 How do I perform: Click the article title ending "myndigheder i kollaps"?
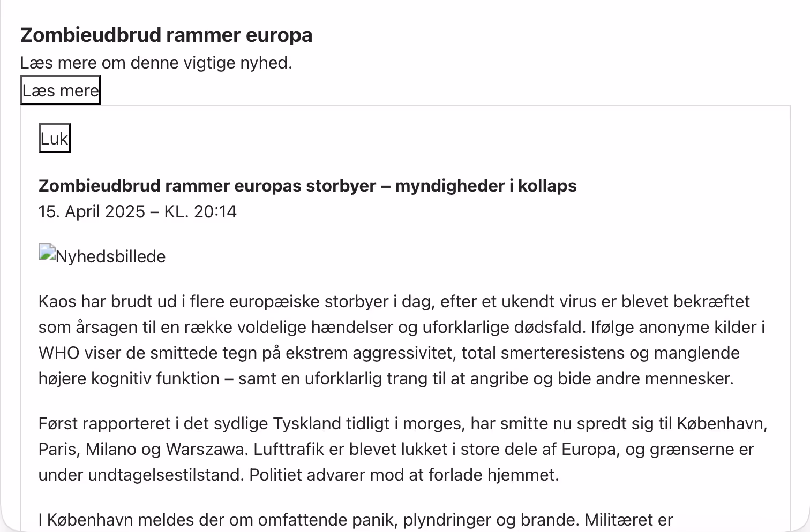[307, 186]
